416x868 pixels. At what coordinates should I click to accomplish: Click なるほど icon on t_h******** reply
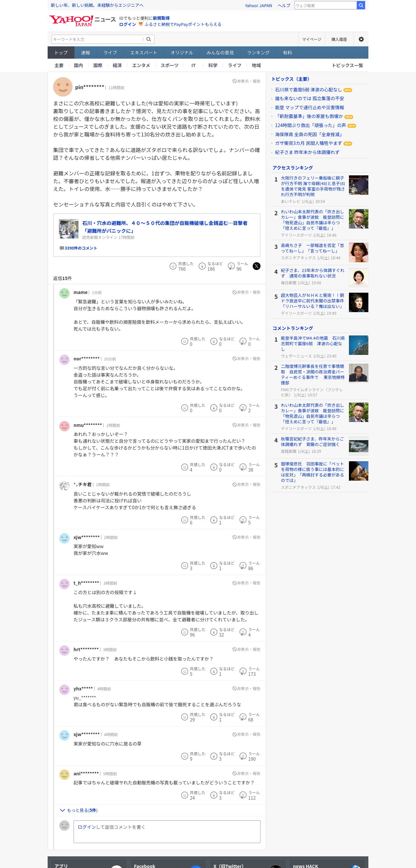214,632
